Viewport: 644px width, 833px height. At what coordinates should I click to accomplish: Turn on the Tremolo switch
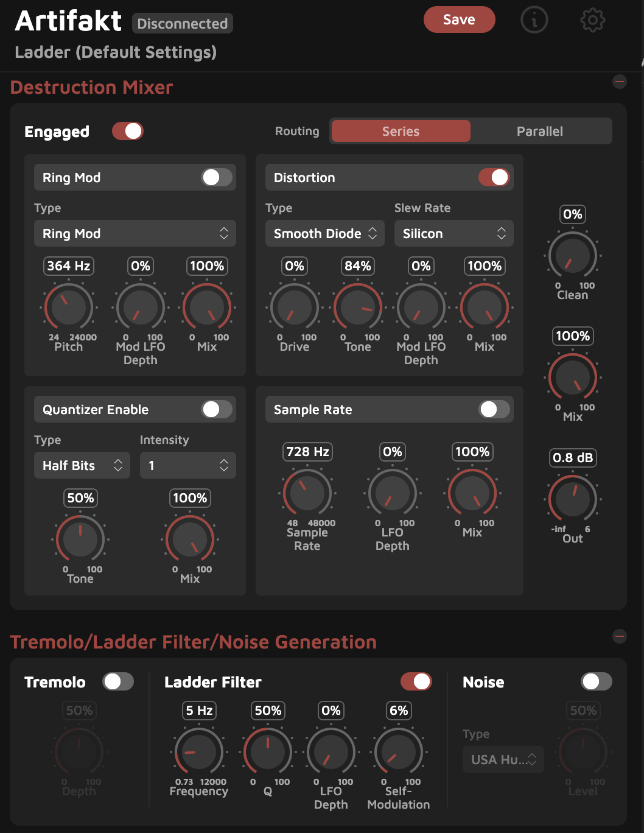pos(118,681)
